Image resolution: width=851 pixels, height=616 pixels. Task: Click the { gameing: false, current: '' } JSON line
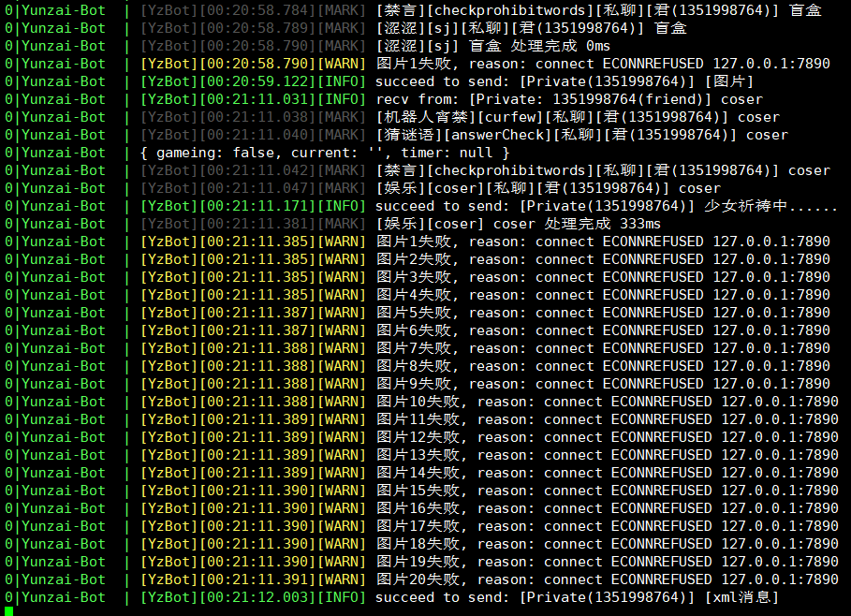[x=318, y=152]
